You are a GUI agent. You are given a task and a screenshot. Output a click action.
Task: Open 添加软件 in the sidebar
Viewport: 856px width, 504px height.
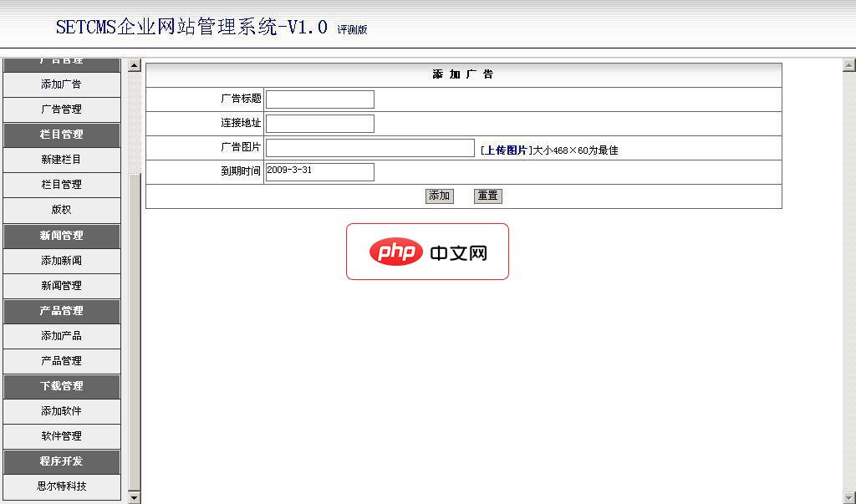61,411
